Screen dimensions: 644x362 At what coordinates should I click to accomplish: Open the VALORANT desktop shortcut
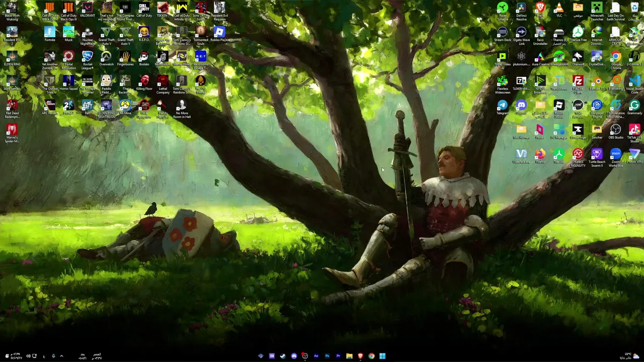pyautogui.click(x=88, y=10)
